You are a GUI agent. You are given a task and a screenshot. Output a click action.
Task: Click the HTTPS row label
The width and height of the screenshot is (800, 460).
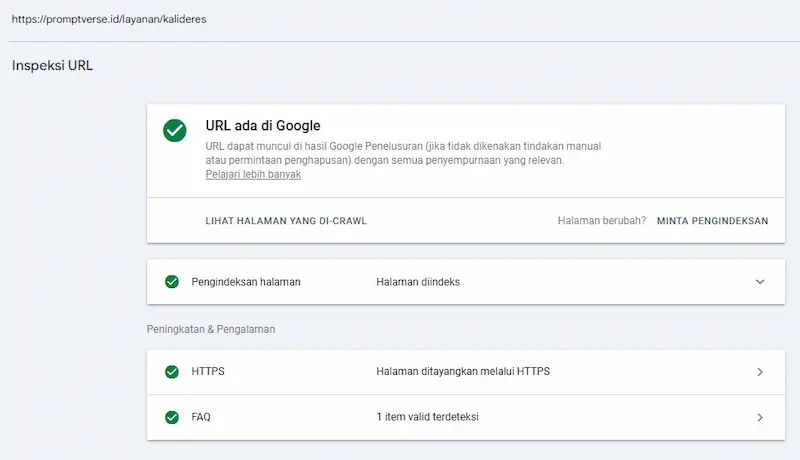pyautogui.click(x=208, y=371)
